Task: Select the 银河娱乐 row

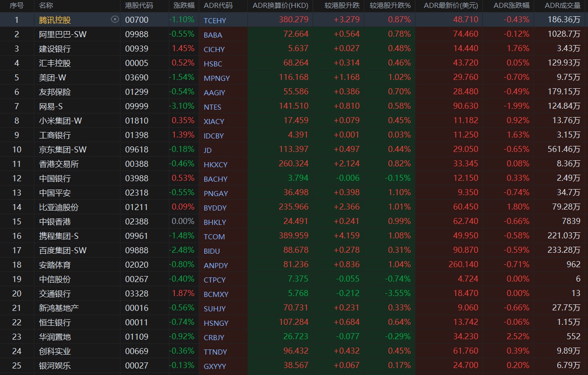Action: [294, 365]
